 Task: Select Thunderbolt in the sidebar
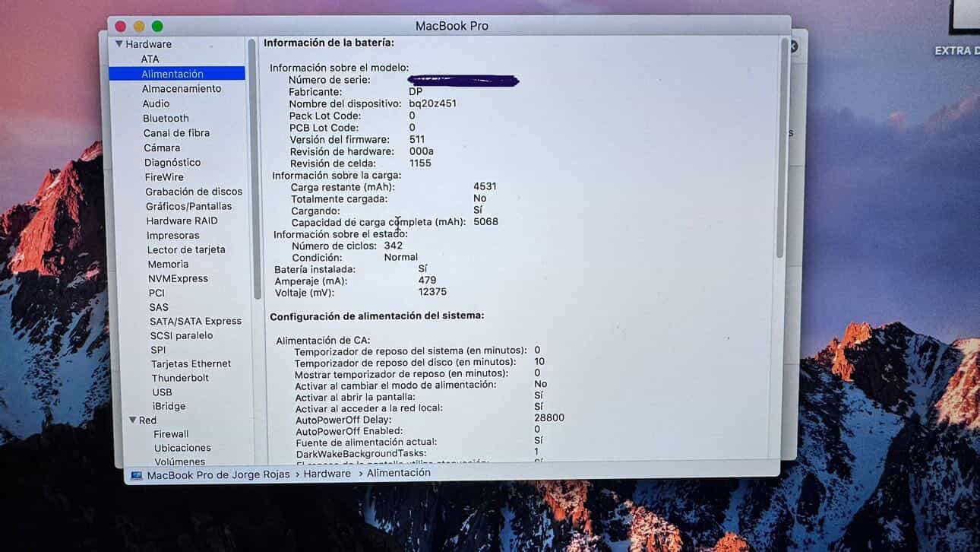point(180,378)
